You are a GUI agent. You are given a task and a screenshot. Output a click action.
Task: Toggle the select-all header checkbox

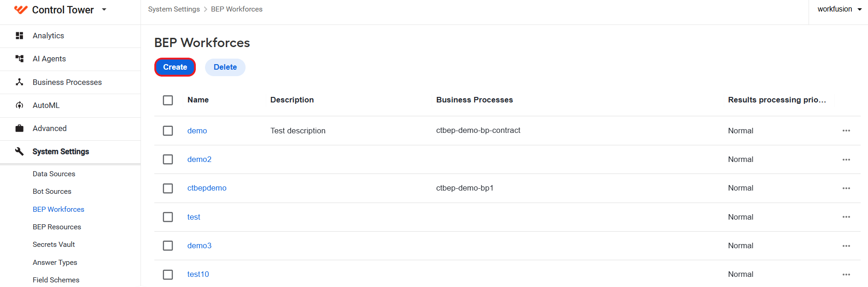pos(168,100)
